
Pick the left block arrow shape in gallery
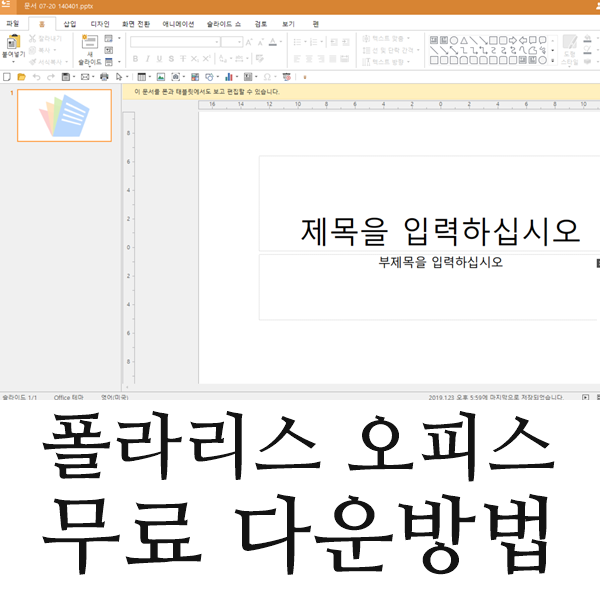point(523,40)
